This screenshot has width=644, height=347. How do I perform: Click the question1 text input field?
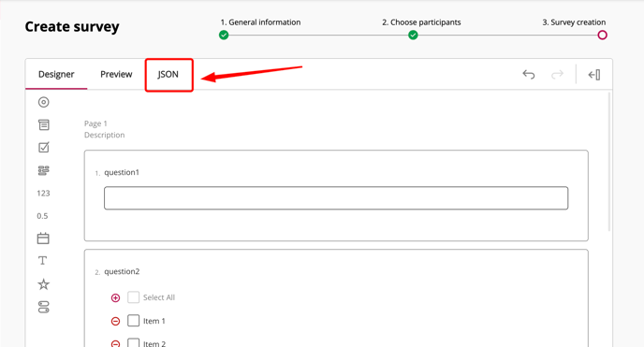tap(336, 198)
